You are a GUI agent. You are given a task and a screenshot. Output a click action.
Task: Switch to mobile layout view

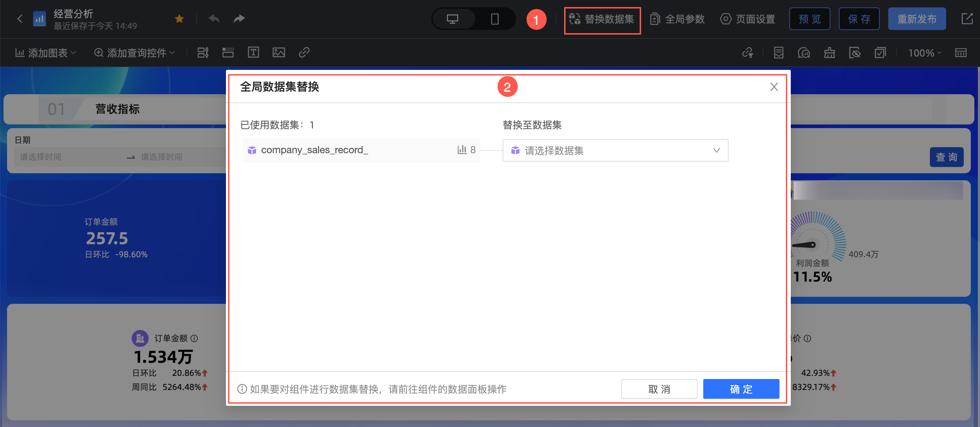pyautogui.click(x=494, y=19)
